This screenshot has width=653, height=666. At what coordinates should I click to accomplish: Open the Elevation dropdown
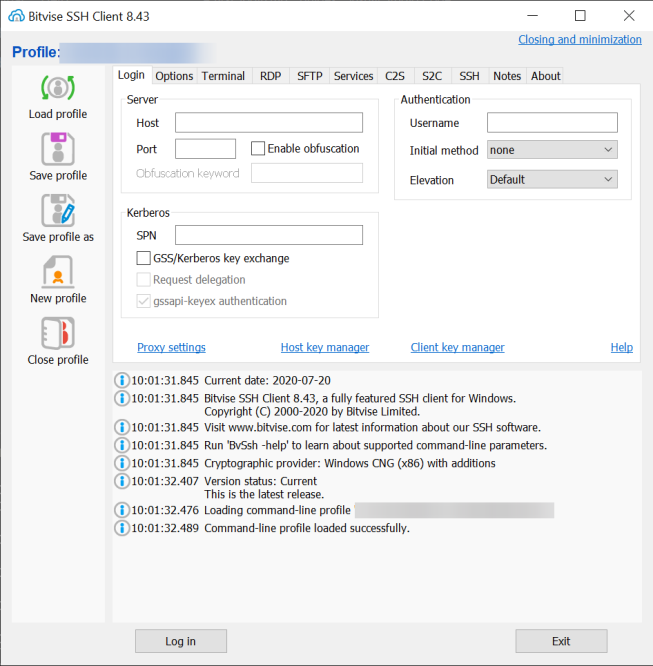[x=552, y=180]
